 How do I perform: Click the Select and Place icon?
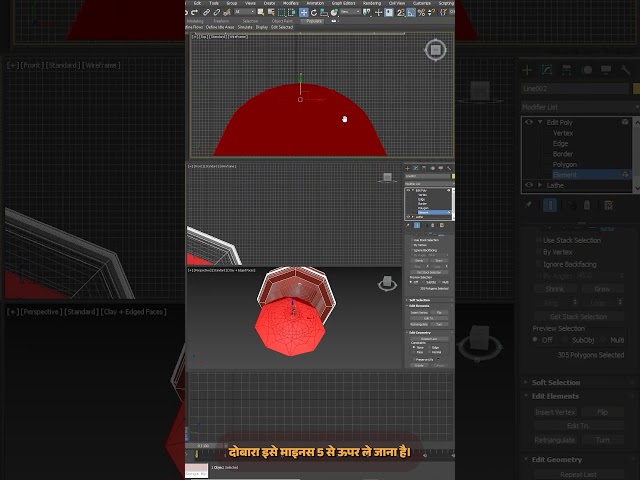[334, 13]
